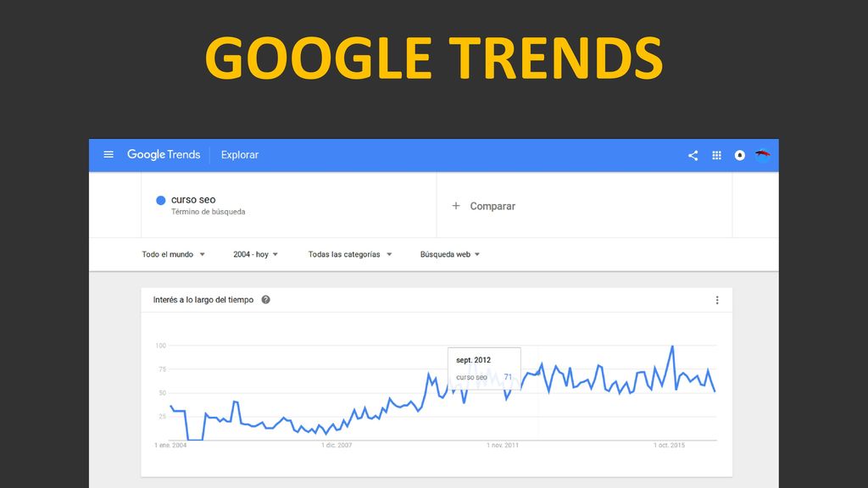
Task: Open the three-dot chart options menu
Action: tap(717, 300)
